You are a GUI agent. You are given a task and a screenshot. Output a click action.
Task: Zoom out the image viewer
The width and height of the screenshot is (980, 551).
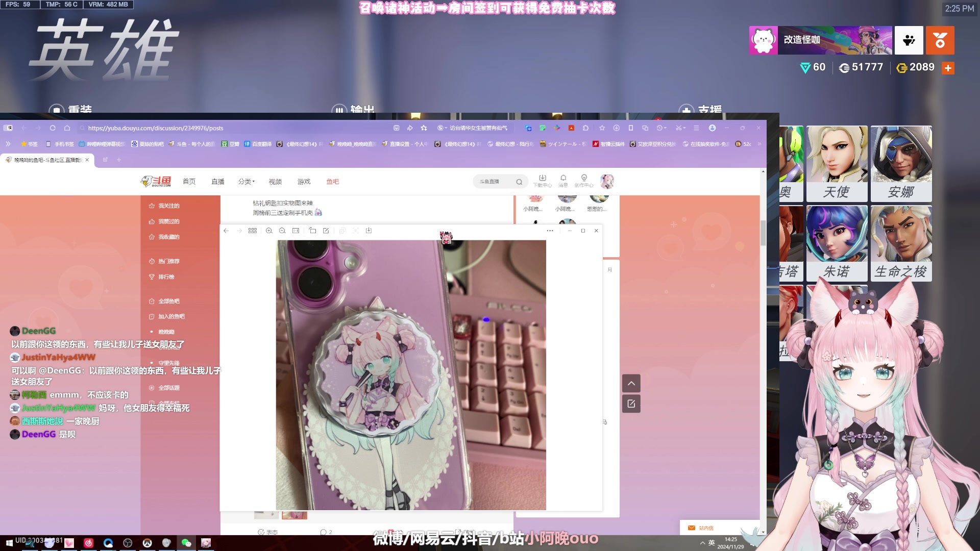[x=282, y=231]
